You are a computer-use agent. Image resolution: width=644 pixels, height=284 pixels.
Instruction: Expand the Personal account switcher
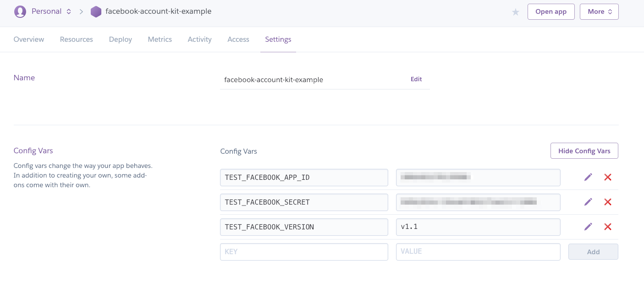click(x=69, y=11)
